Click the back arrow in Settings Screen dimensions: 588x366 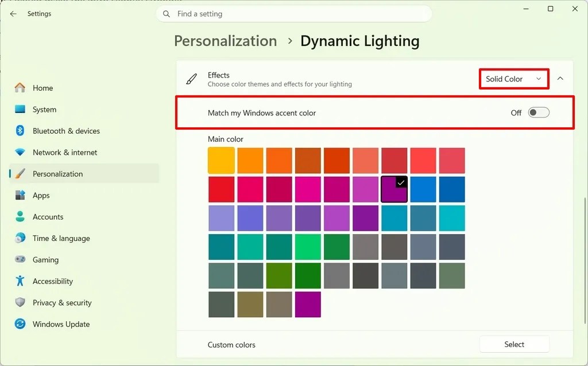tap(13, 14)
